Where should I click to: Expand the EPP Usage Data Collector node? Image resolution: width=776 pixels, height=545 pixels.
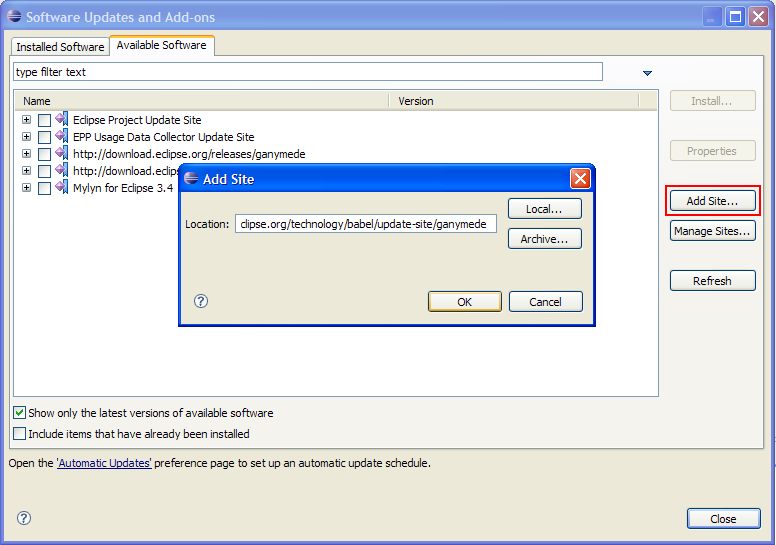(26, 137)
